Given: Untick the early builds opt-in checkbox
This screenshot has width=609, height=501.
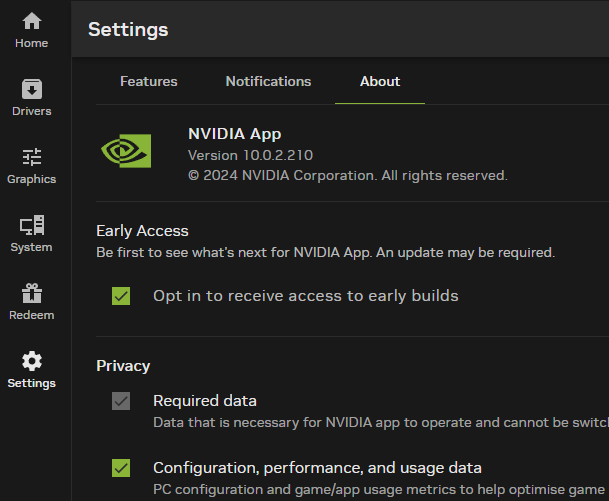Looking at the screenshot, I should pos(121,296).
